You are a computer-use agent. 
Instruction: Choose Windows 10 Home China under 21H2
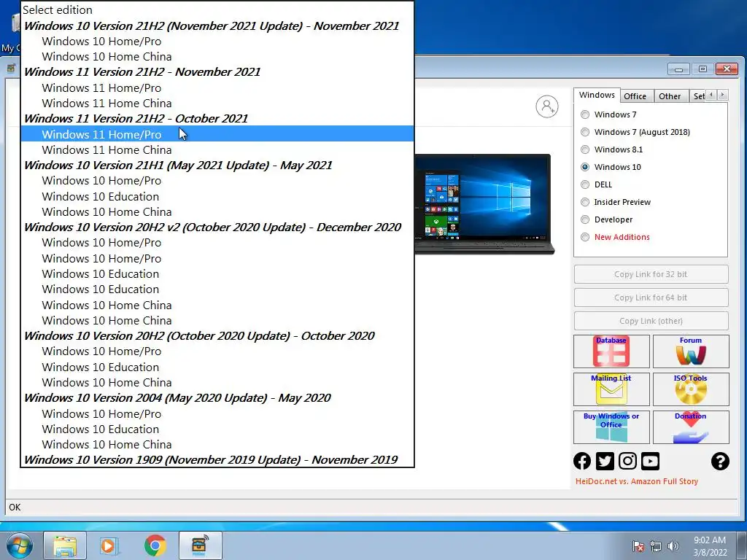[x=217, y=57]
